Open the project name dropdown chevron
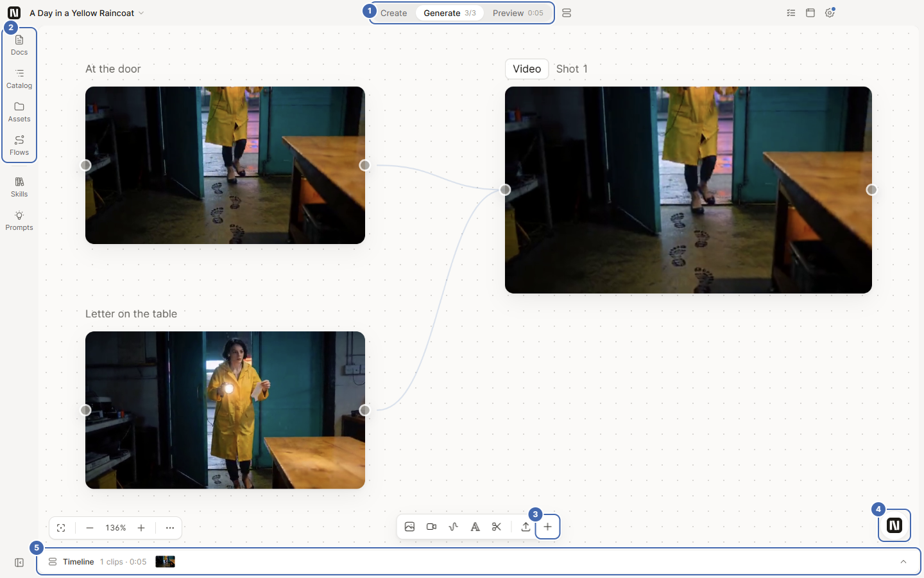 click(x=141, y=13)
